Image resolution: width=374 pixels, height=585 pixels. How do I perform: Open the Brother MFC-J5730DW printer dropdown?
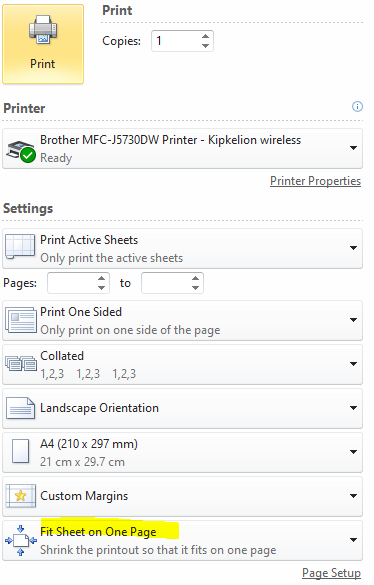coord(183,148)
